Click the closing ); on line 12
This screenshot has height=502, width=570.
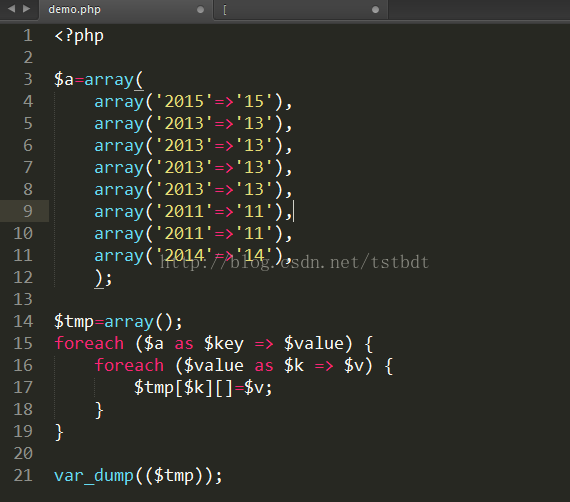103,278
